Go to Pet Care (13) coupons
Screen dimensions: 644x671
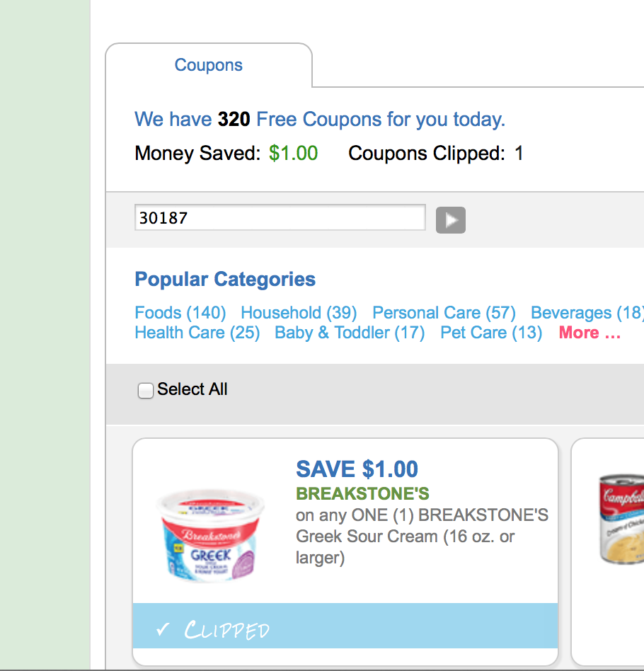491,333
